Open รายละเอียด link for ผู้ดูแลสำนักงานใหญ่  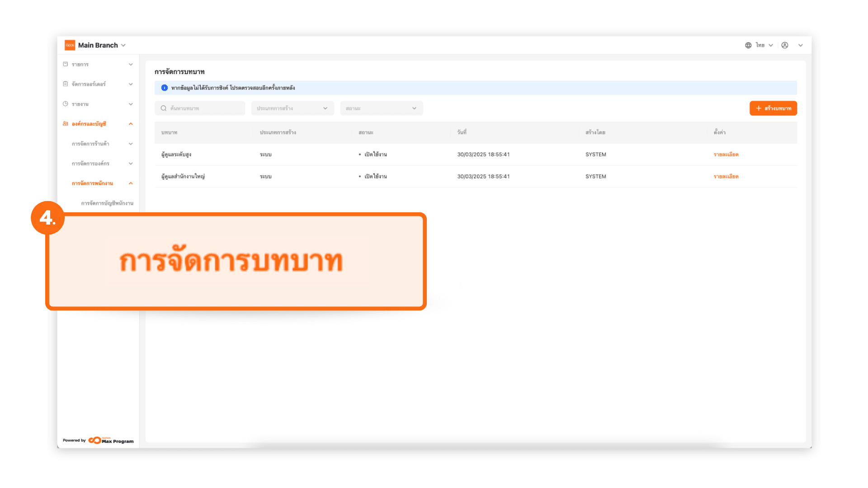click(x=726, y=177)
